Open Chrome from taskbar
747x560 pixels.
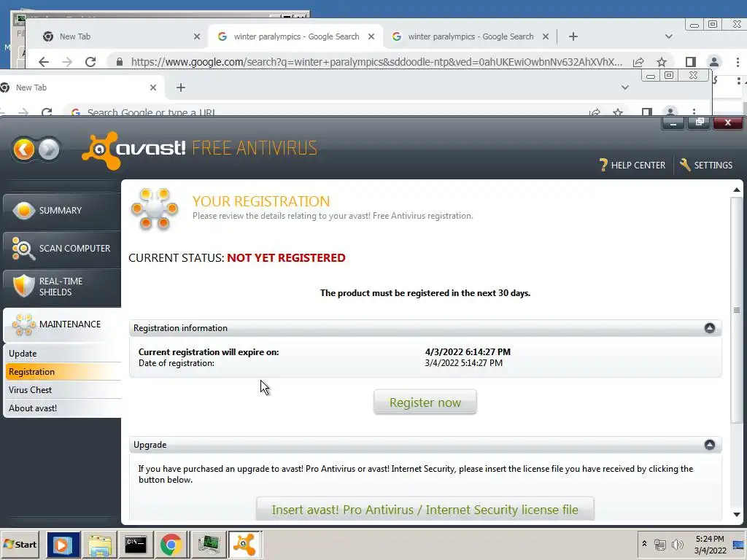tap(171, 544)
